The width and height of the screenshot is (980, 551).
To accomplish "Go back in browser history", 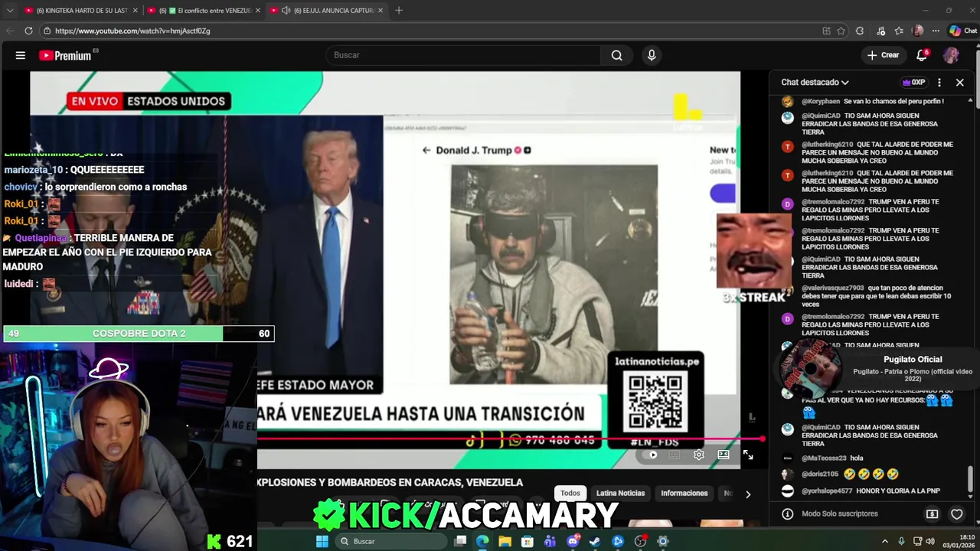I will (10, 31).
